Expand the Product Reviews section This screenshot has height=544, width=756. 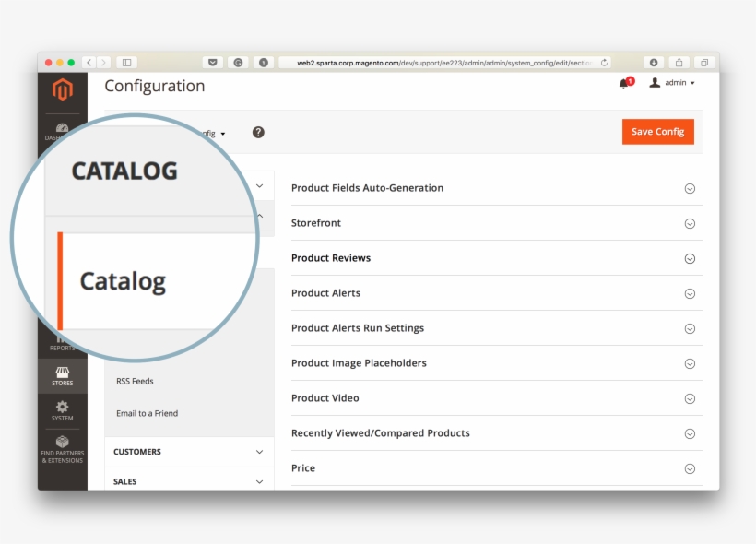(497, 258)
